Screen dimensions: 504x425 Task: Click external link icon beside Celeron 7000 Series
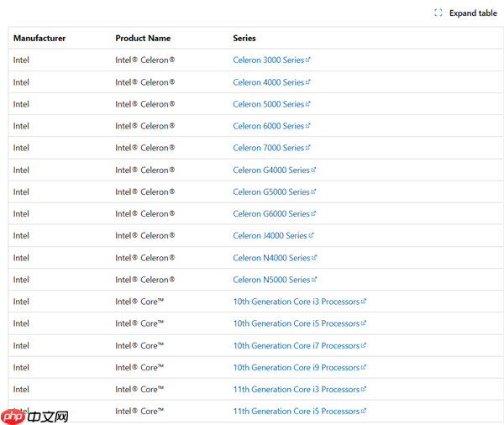[x=308, y=148]
